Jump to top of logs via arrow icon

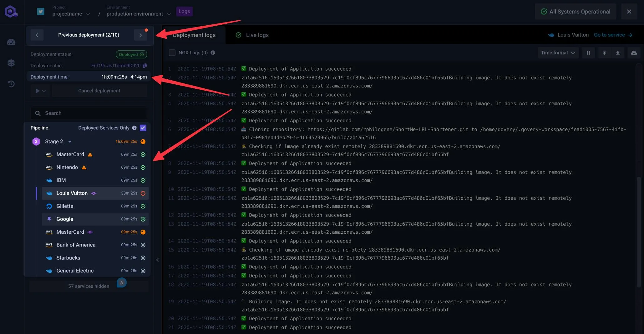click(x=604, y=53)
